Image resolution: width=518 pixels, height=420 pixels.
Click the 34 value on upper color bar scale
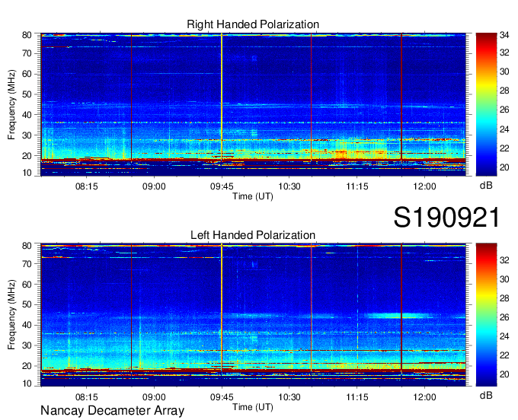pyautogui.click(x=504, y=35)
